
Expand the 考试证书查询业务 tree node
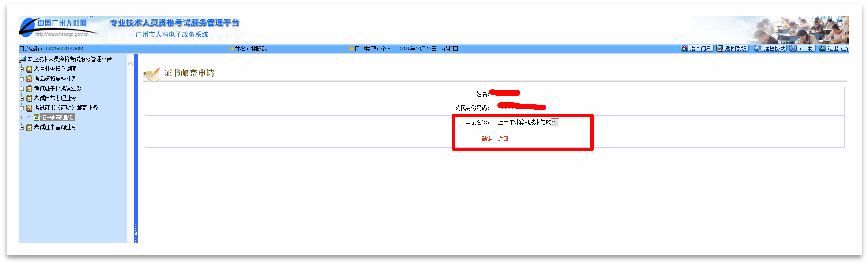pos(22,127)
